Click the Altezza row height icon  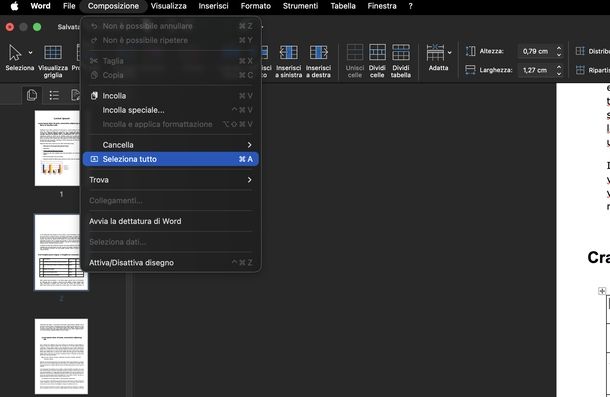pos(470,51)
